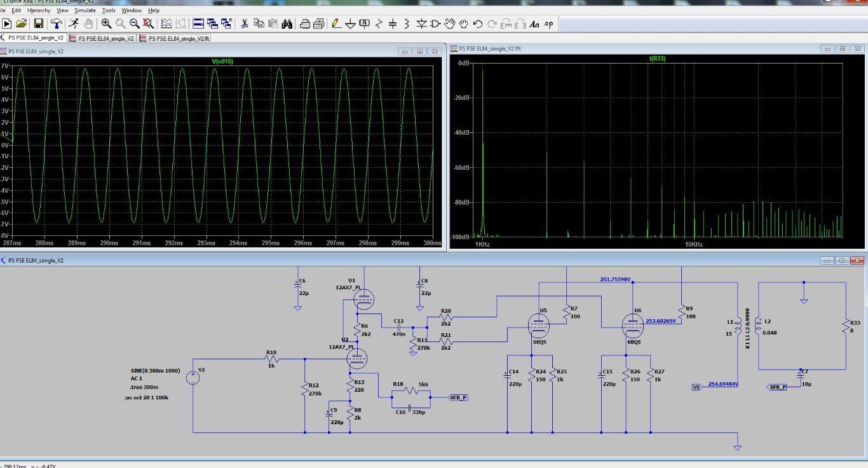Select the SPICE directive .op tool

click(549, 24)
